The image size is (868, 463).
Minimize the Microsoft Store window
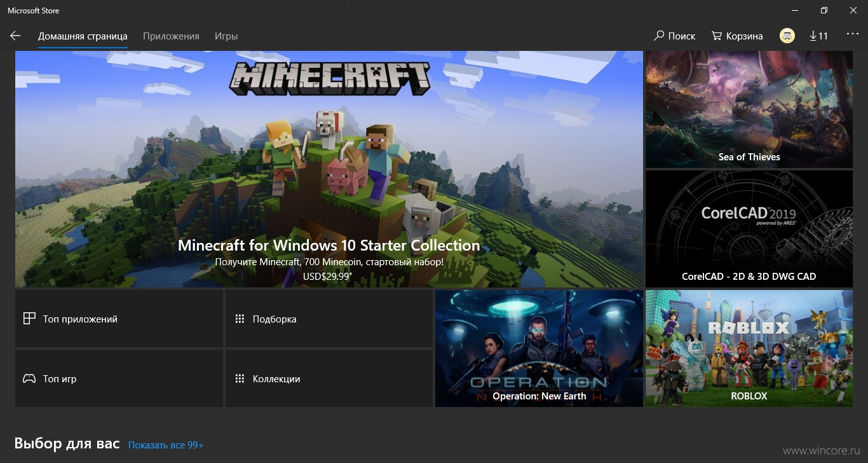[x=796, y=10]
